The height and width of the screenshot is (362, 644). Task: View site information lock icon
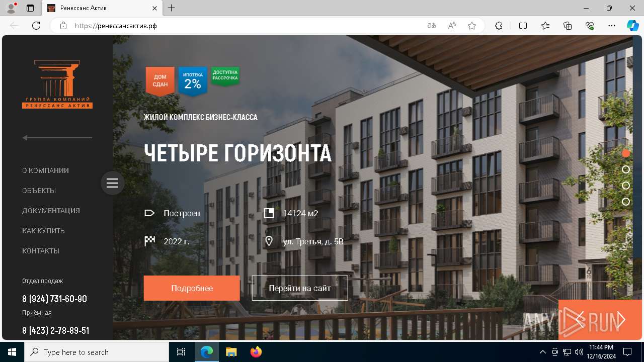tap(63, 26)
